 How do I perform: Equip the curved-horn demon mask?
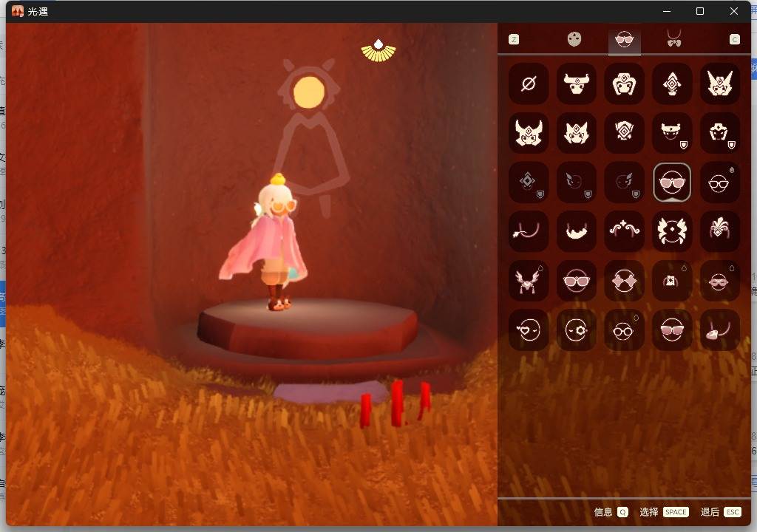529,133
